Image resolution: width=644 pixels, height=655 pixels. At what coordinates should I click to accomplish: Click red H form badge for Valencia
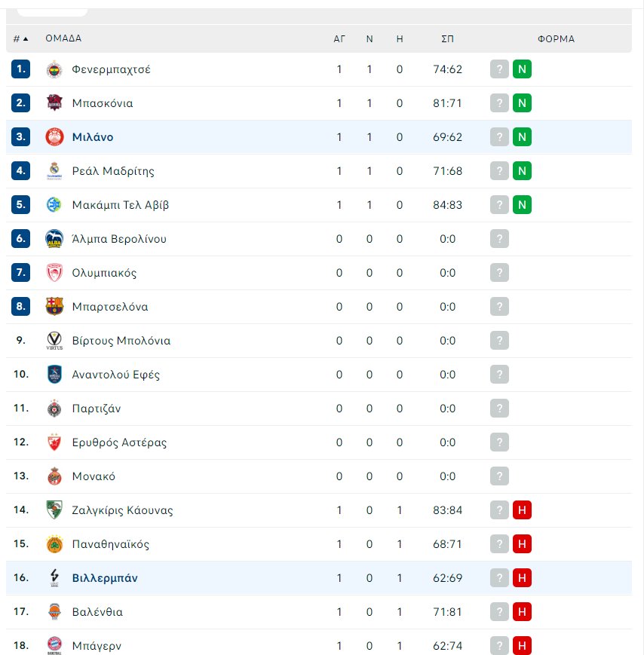(x=522, y=612)
